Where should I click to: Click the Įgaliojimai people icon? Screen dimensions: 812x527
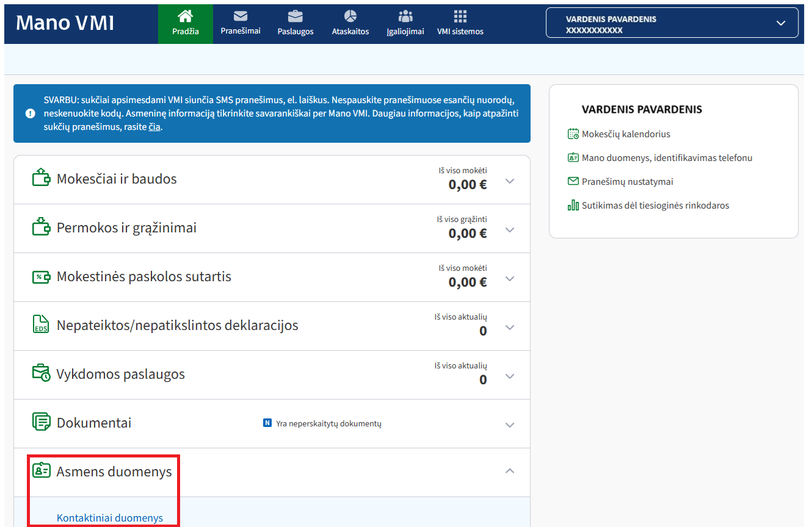click(405, 16)
